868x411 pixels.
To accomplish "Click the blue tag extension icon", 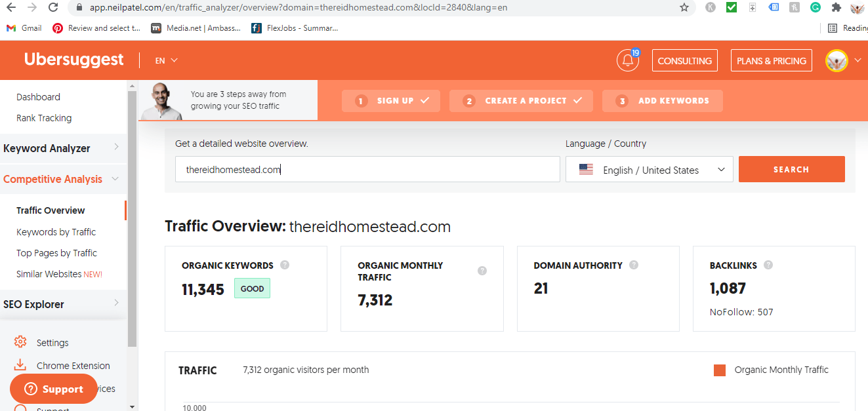I will coord(774,8).
